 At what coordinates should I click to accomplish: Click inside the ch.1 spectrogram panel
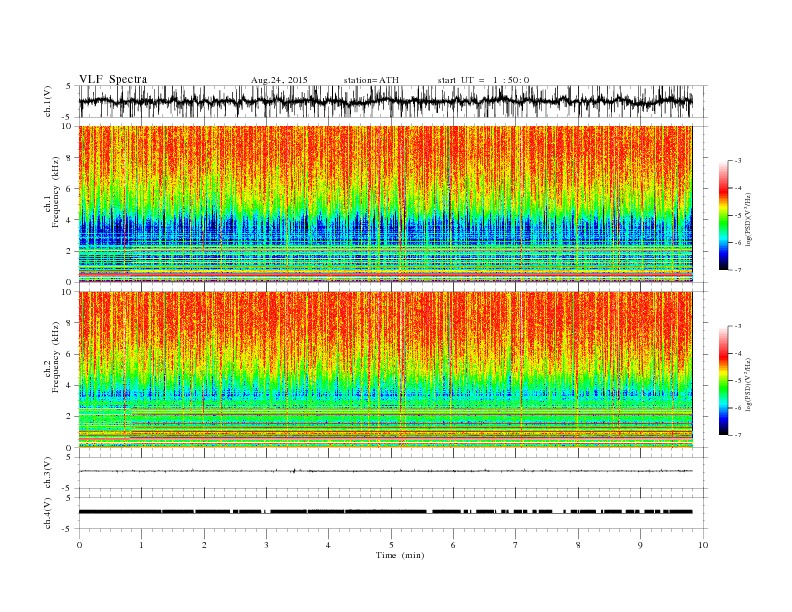(385, 204)
